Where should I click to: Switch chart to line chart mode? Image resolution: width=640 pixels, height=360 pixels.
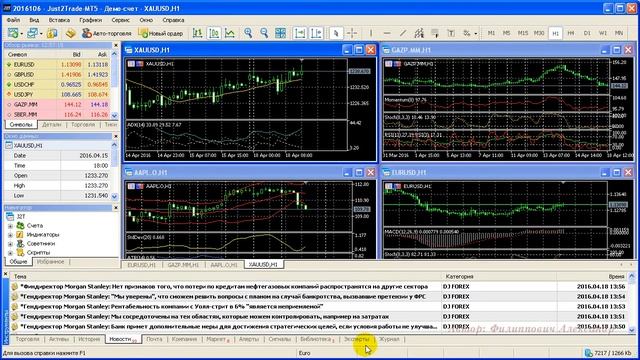pyautogui.click(x=230, y=33)
